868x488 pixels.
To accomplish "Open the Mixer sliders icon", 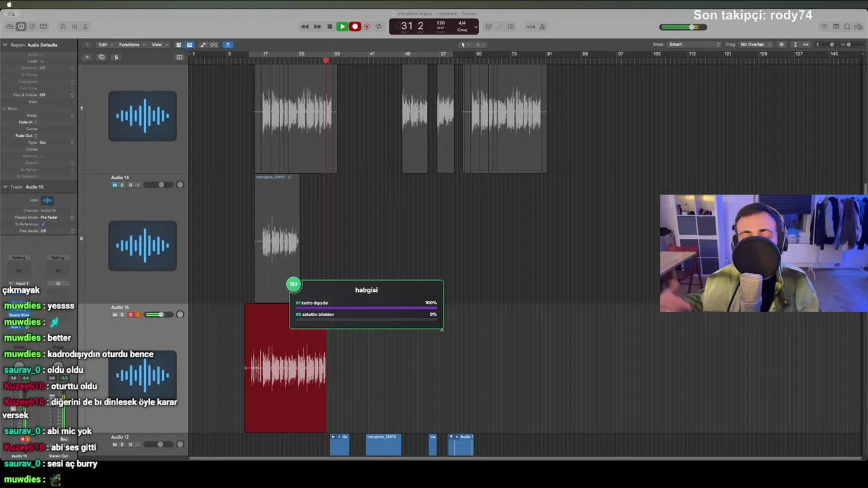I will (74, 26).
